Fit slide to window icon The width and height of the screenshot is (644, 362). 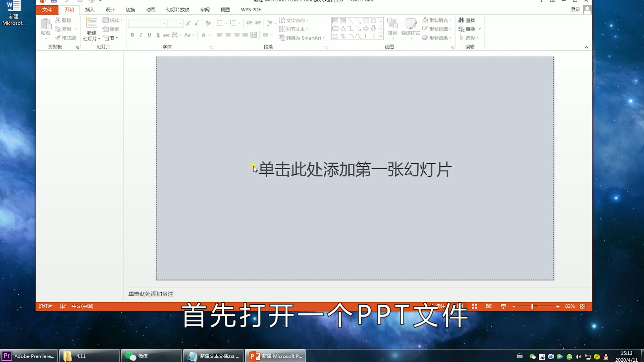pyautogui.click(x=583, y=306)
